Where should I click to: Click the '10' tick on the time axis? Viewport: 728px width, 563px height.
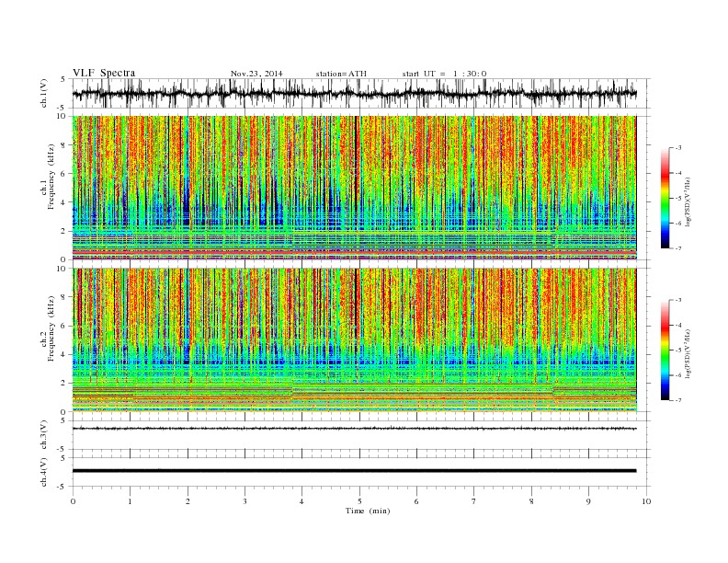click(646, 501)
